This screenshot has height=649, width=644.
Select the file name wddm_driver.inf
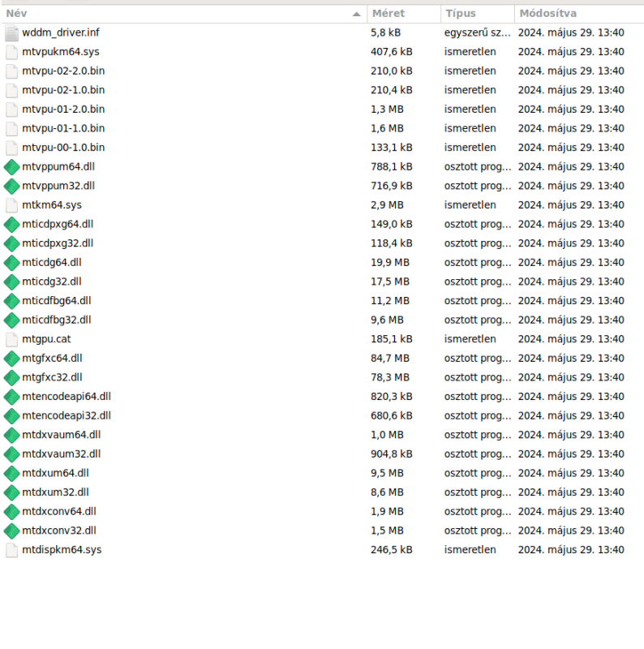point(61,32)
